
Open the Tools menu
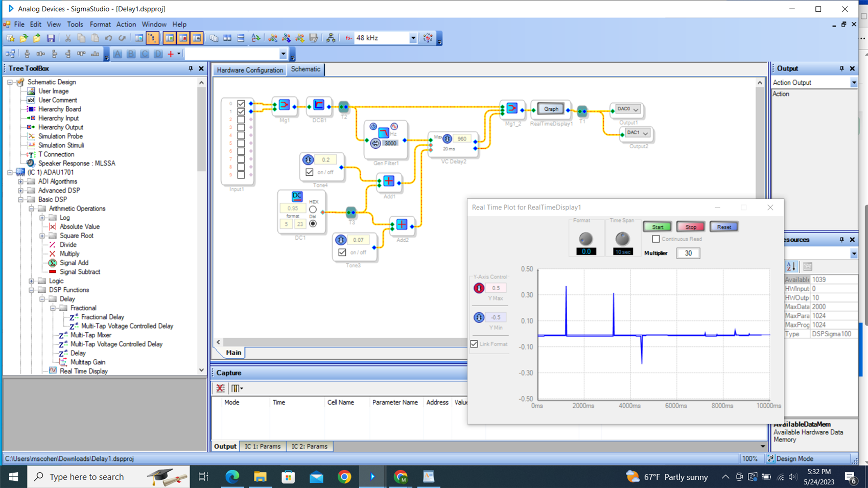(75, 24)
